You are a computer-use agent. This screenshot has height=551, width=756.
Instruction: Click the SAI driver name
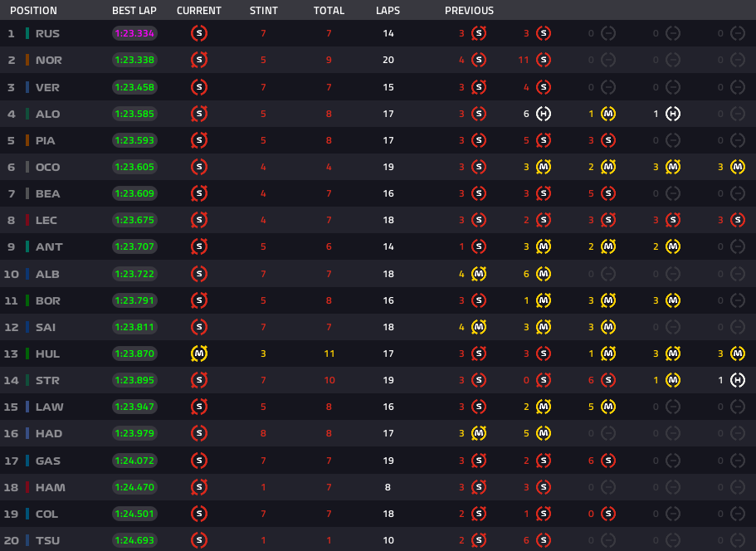(47, 328)
